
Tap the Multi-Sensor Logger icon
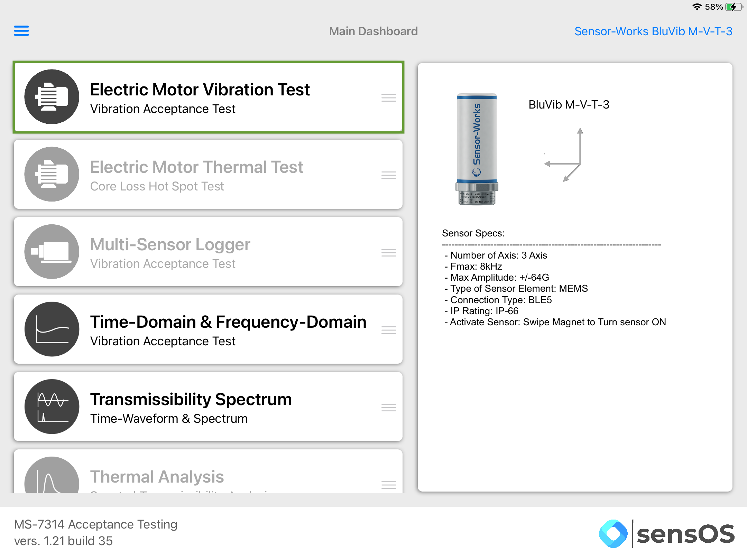click(x=52, y=252)
